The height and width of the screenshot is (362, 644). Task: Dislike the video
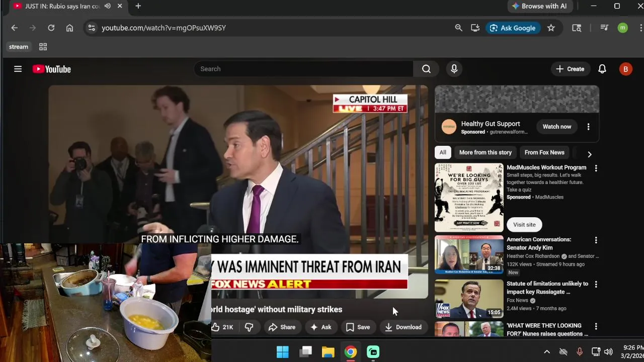tap(249, 327)
